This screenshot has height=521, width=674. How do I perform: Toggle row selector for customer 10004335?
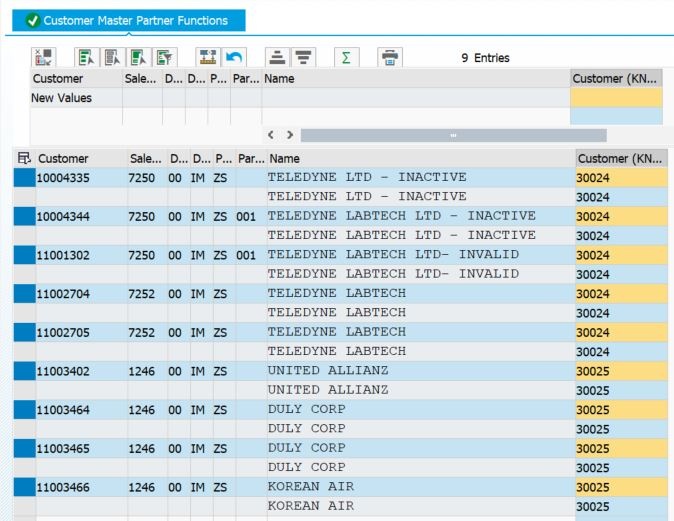pos(25,178)
